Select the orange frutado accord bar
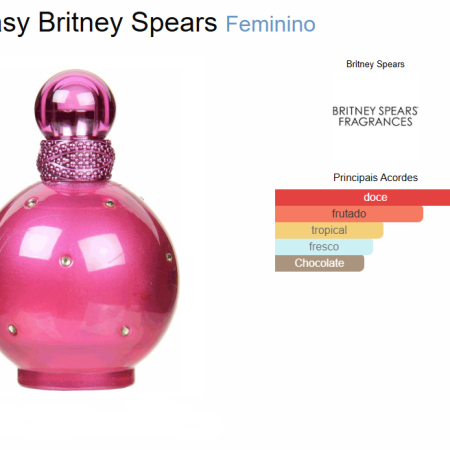The image size is (450, 450). coord(349,214)
